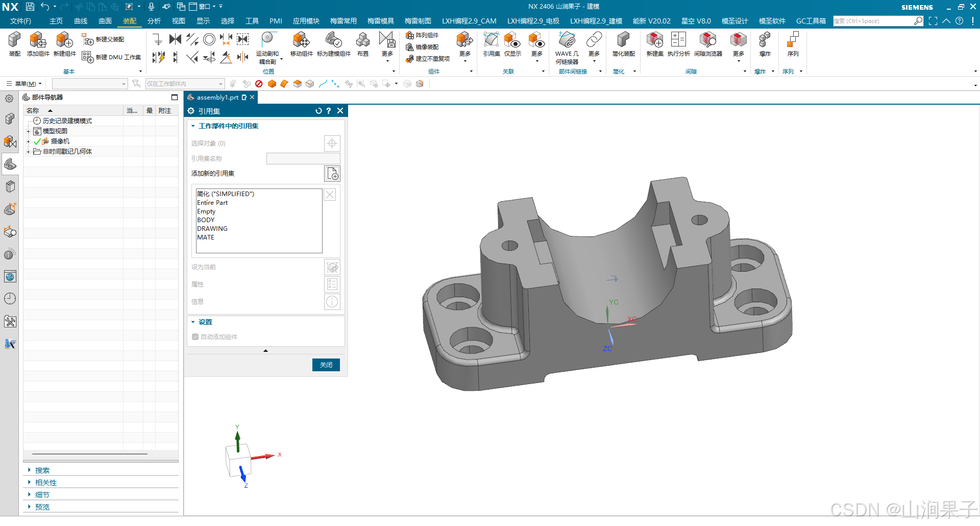The image size is (980, 526).
Task: Click the 镜像装配 mirror assembly button
Action: tap(422, 47)
